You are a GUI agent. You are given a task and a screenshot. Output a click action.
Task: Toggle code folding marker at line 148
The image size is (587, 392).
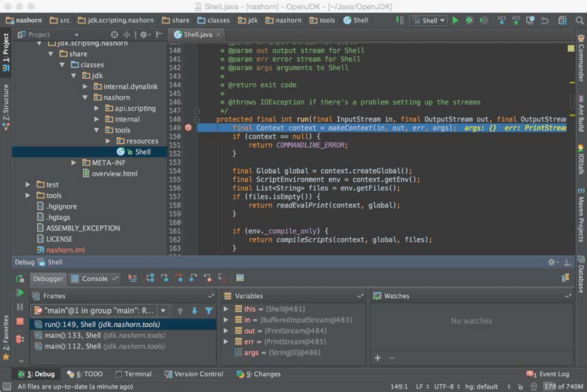(x=197, y=119)
